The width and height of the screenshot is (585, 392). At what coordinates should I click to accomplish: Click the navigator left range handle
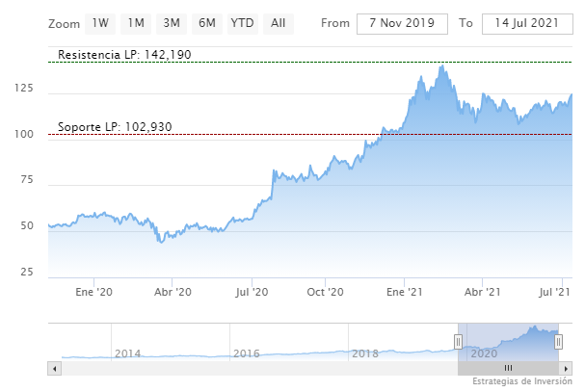459,341
